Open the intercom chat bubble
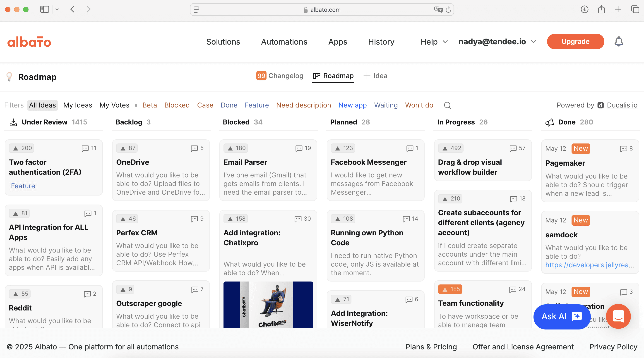644x358 pixels. click(618, 316)
